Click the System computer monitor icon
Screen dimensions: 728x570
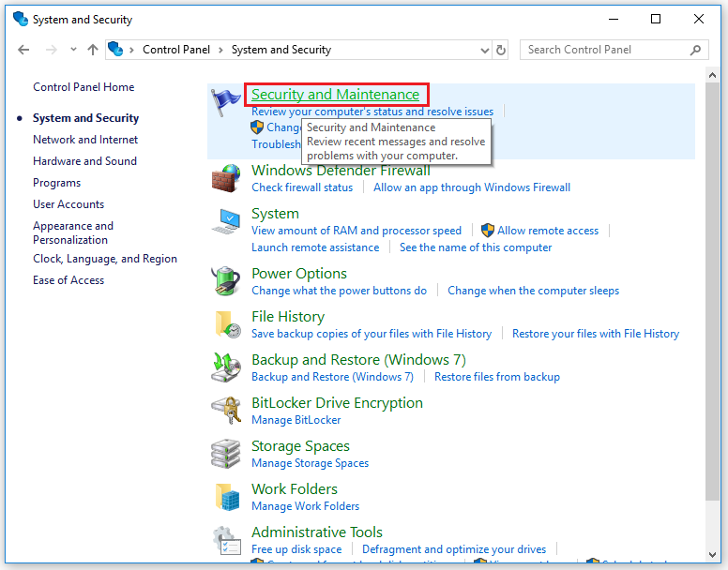226,221
